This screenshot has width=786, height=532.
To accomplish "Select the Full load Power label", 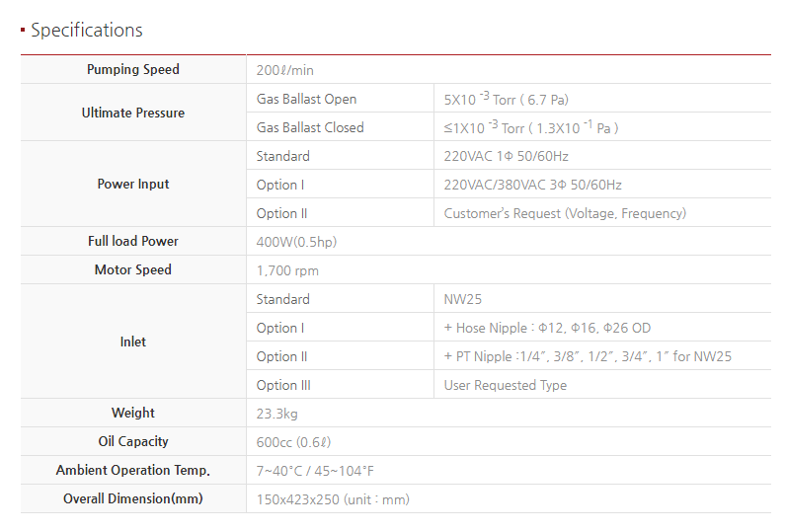I will pyautogui.click(x=133, y=242).
